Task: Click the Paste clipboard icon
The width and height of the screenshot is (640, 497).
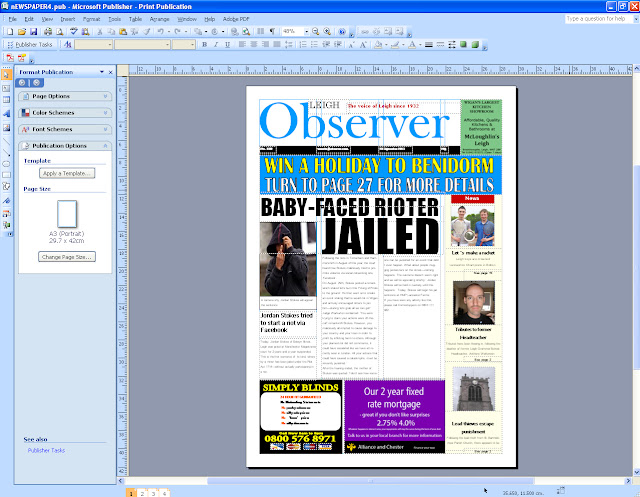Action: (123, 31)
